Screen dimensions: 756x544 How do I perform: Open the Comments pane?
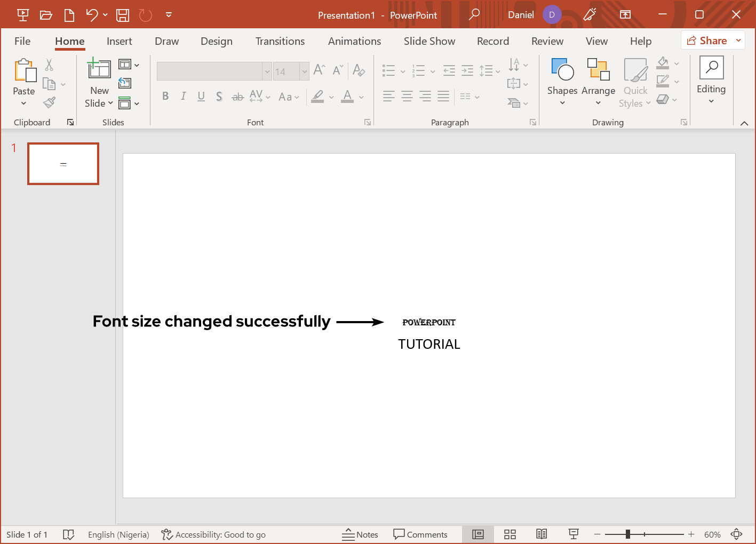point(420,534)
